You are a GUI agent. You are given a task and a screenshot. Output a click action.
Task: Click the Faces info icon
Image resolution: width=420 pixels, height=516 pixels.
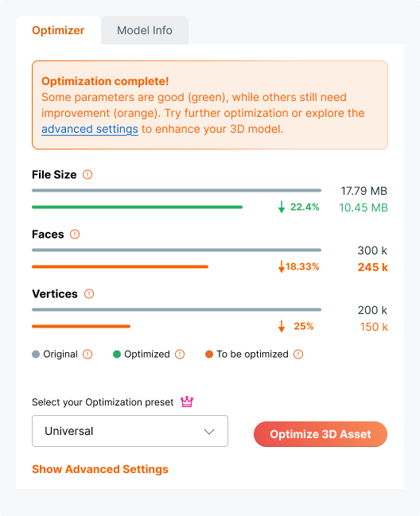(75, 235)
